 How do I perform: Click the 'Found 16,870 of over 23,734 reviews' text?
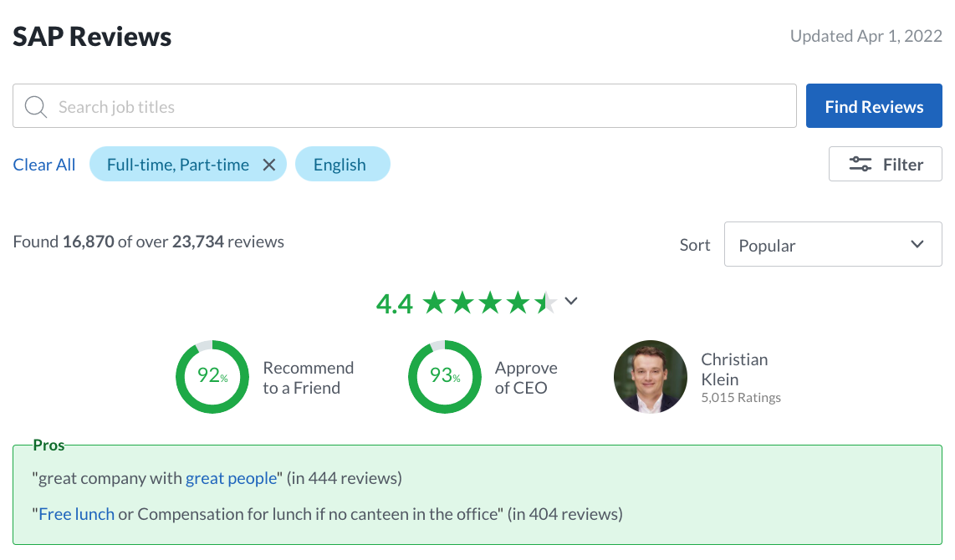tap(149, 242)
